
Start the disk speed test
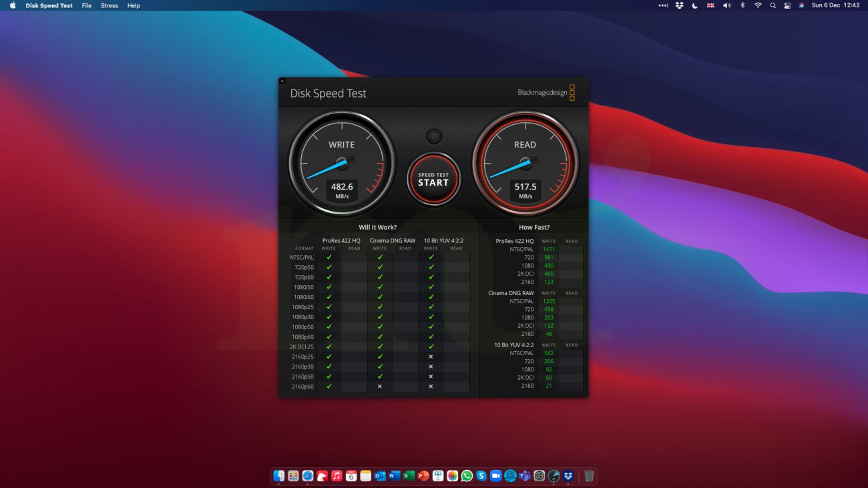434,179
